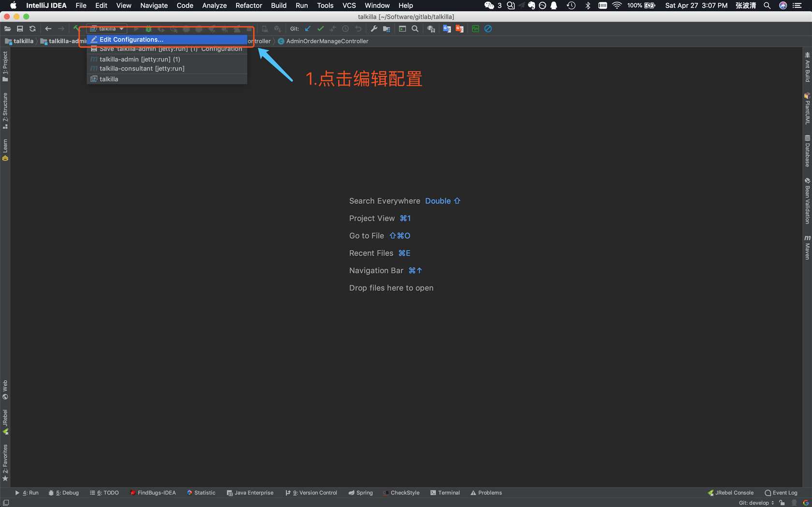Select talkilla-consultant [jetty:run] configuration

pos(167,69)
